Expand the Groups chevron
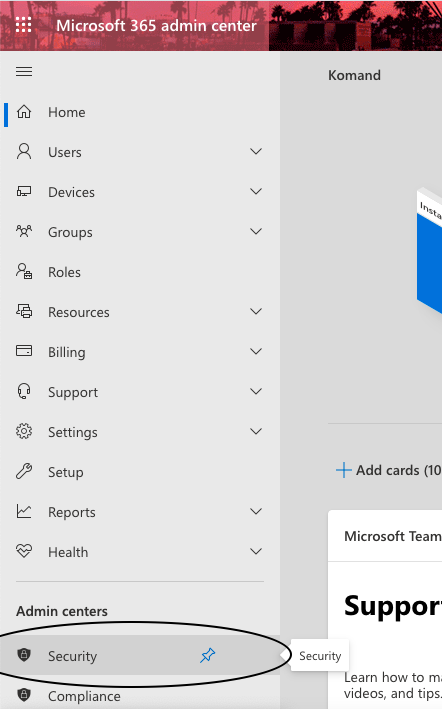 256,232
